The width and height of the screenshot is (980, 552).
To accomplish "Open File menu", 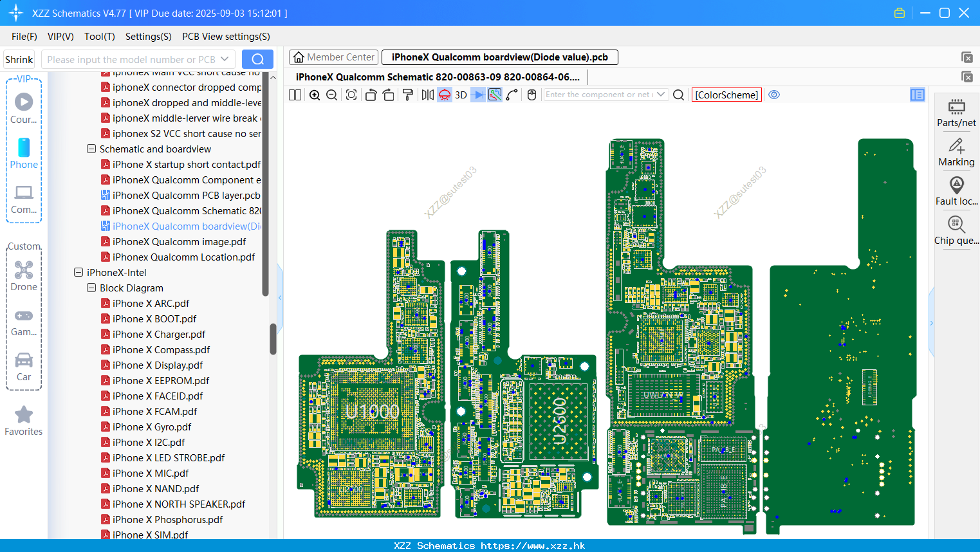I will click(24, 37).
